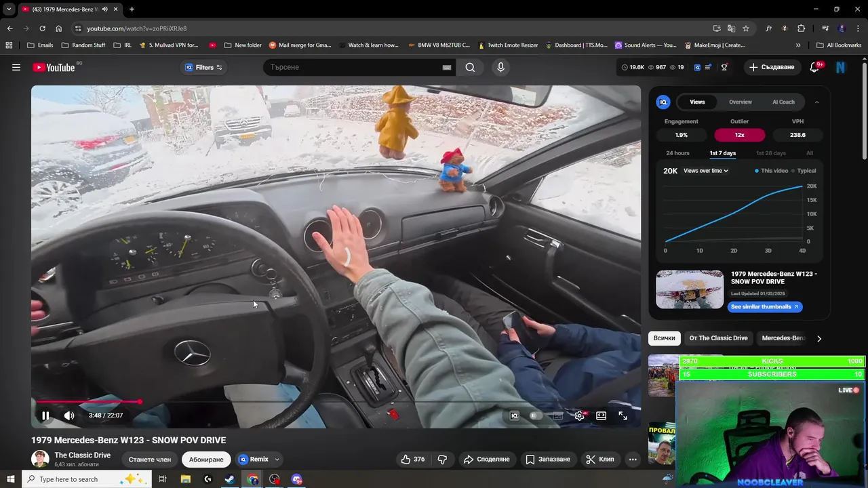
Task: Toggle the Typical legend in views chart
Action: click(x=804, y=171)
